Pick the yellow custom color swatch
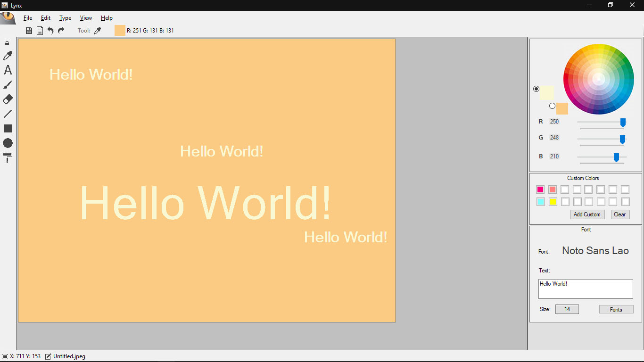 (x=553, y=202)
